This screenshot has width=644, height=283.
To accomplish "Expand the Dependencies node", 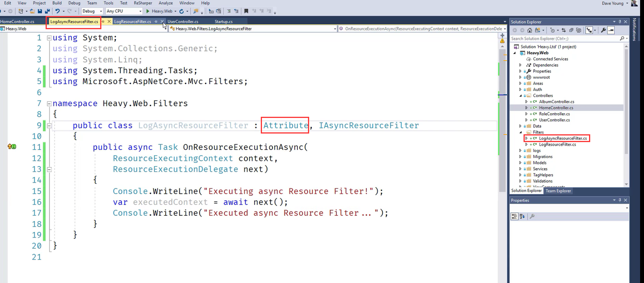I will (520, 65).
